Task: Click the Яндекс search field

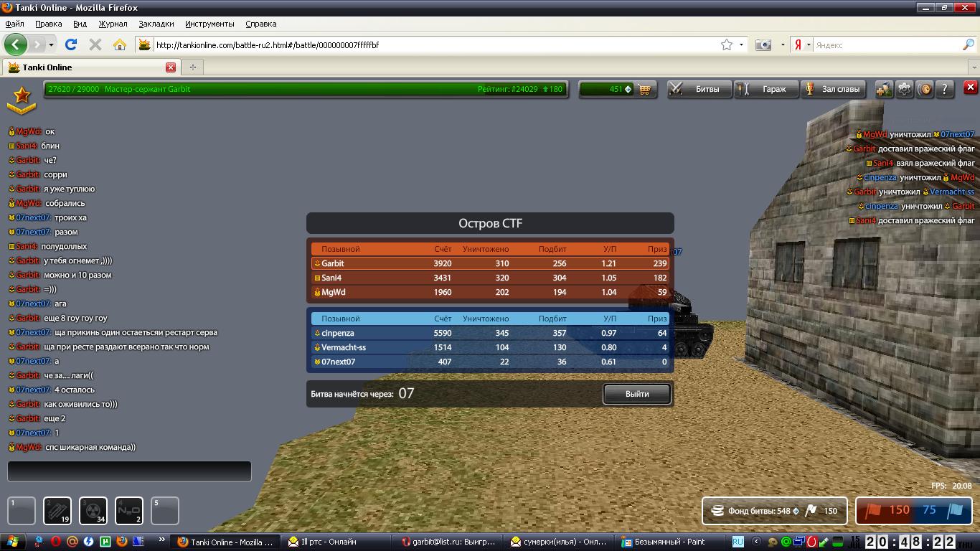Action: coord(886,44)
